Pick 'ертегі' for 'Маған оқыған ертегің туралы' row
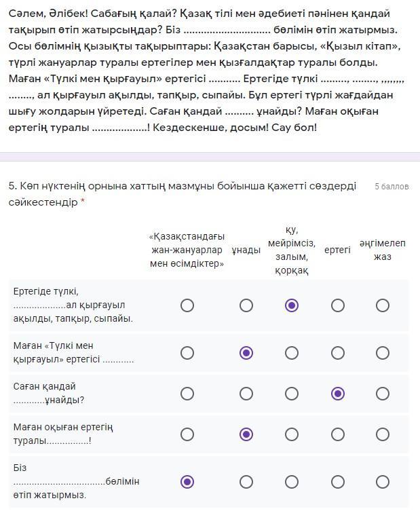The height and width of the screenshot is (526, 420). (x=338, y=434)
